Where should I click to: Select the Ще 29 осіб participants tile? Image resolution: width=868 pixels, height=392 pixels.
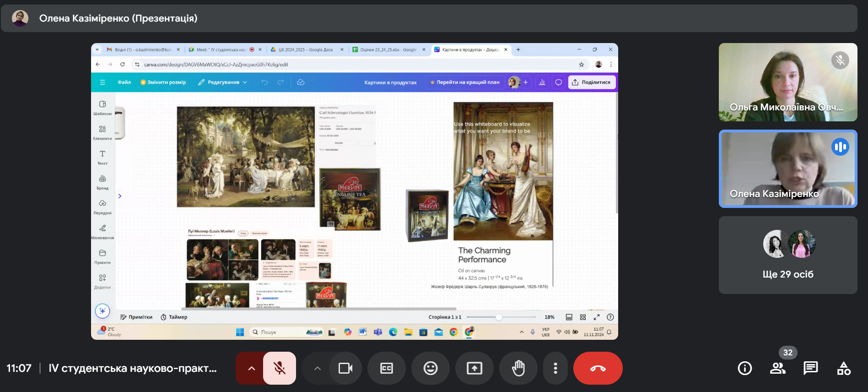tap(787, 255)
